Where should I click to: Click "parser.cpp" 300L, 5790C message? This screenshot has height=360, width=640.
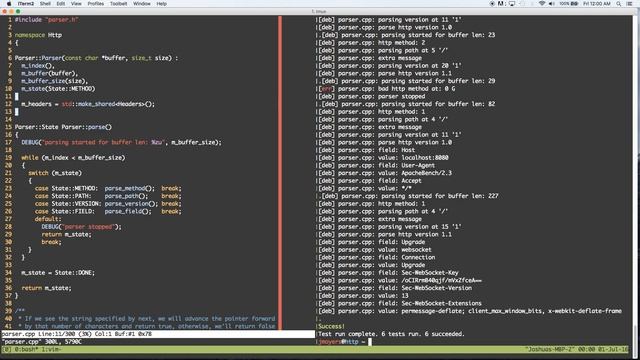pyautogui.click(x=41, y=342)
